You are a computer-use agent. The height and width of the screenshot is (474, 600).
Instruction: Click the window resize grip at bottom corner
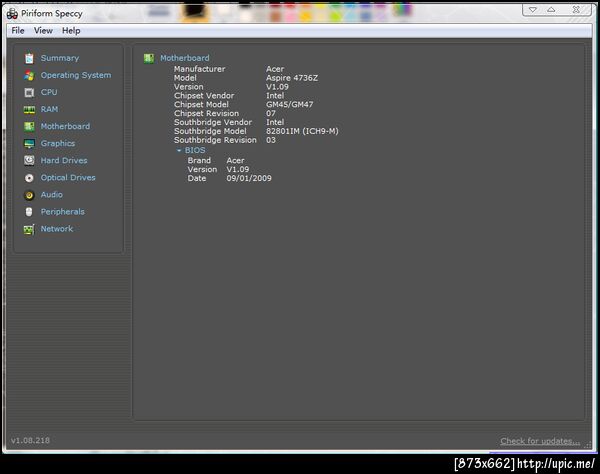tap(588, 445)
